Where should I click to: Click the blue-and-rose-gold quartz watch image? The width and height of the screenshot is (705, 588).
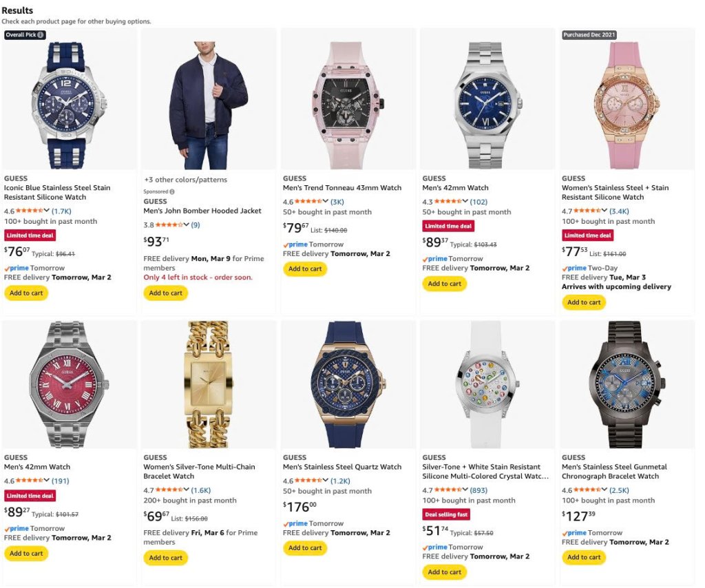coord(348,384)
